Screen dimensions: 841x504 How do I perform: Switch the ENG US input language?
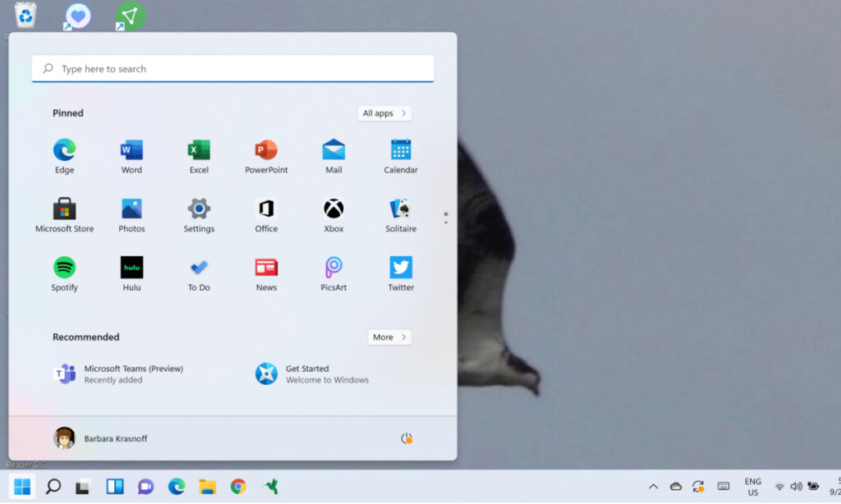click(753, 487)
